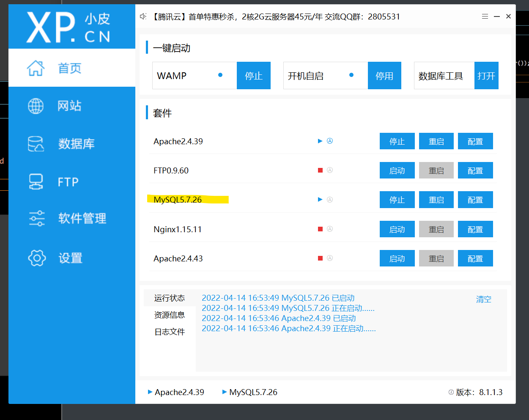Open 设置 via the gear icon
The height and width of the screenshot is (420, 529).
37,258
